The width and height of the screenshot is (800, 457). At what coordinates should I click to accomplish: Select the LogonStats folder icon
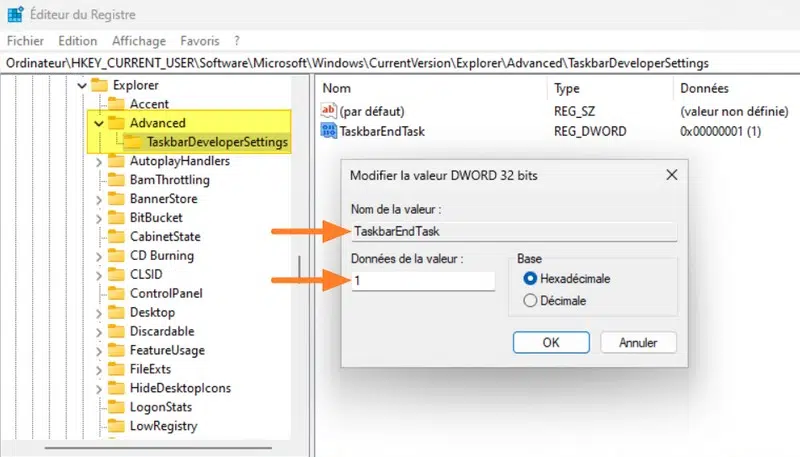[116, 407]
